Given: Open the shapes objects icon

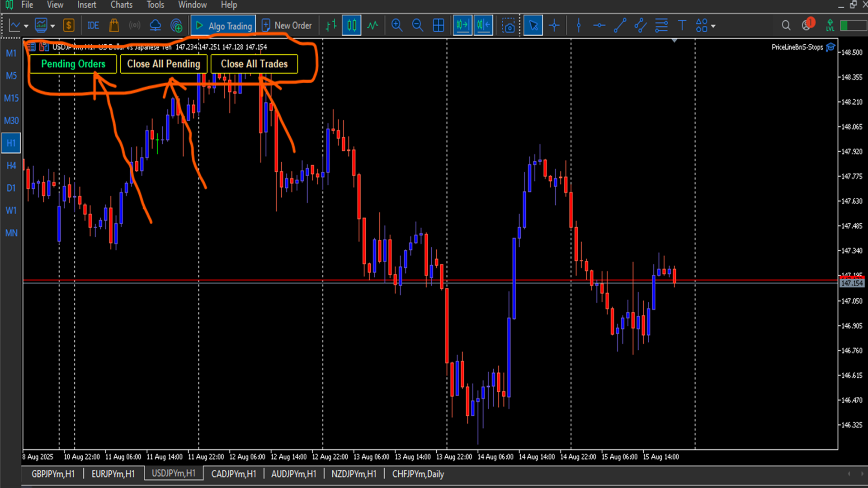Looking at the screenshot, I should tap(702, 26).
